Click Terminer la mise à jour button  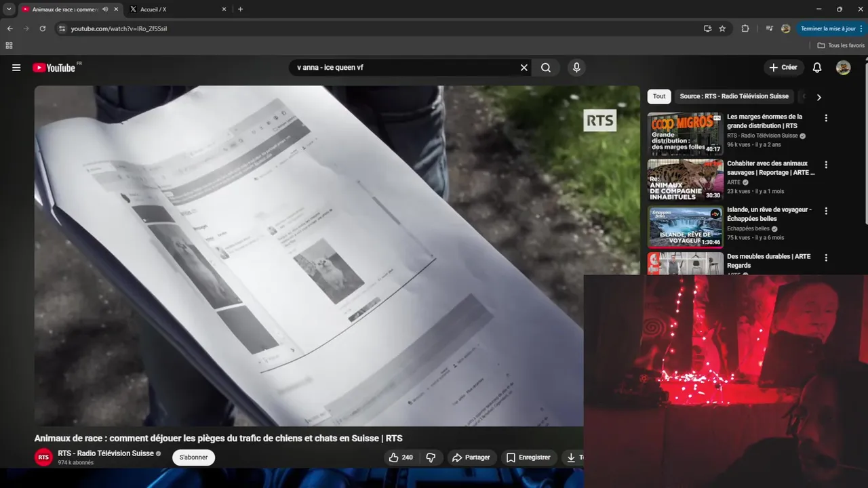831,28
